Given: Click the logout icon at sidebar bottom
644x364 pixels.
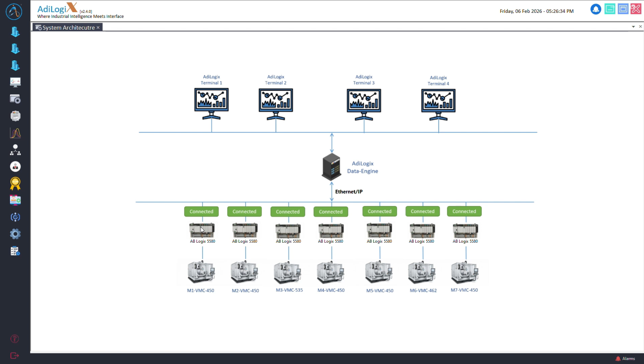Looking at the screenshot, I should pos(15,355).
